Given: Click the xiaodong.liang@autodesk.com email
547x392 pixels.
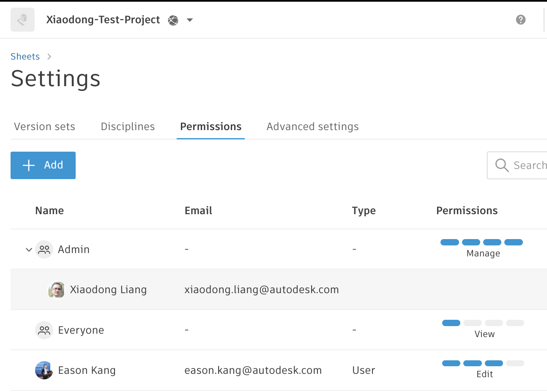Looking at the screenshot, I should pyautogui.click(x=262, y=290).
